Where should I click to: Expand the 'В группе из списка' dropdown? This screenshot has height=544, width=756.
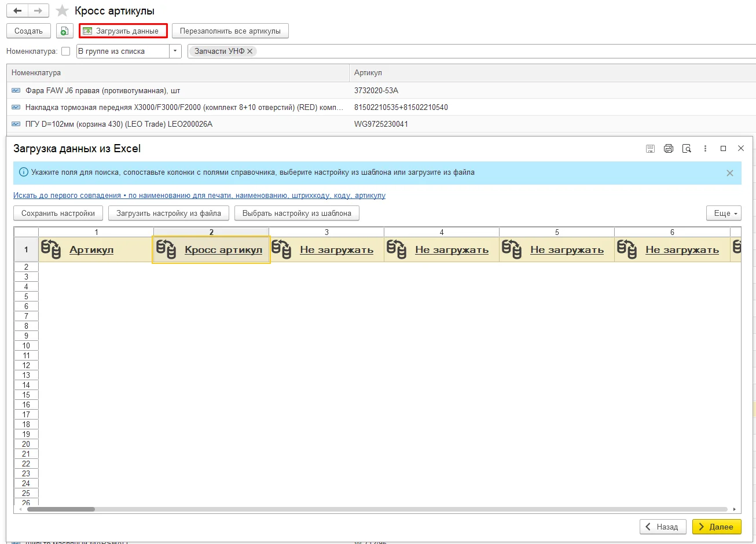click(175, 52)
